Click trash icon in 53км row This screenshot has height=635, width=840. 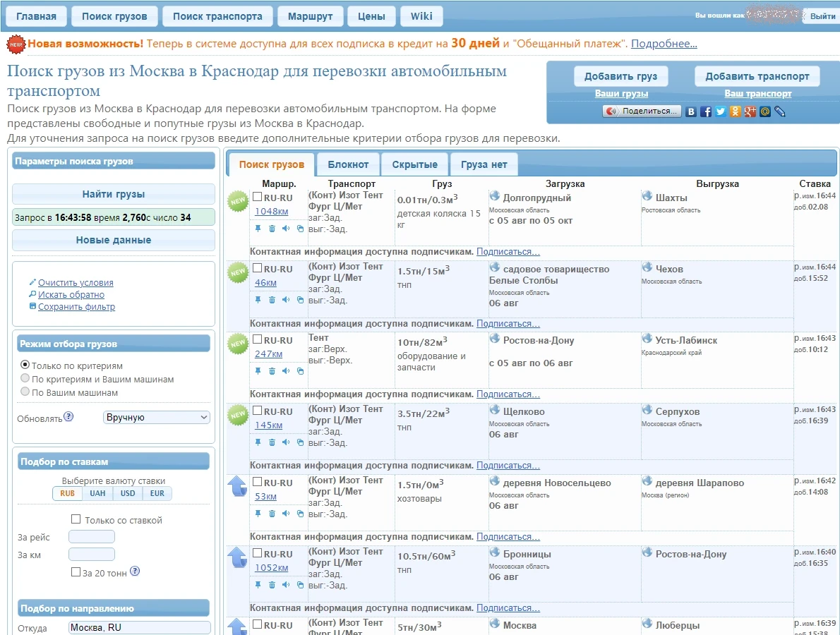click(x=272, y=514)
